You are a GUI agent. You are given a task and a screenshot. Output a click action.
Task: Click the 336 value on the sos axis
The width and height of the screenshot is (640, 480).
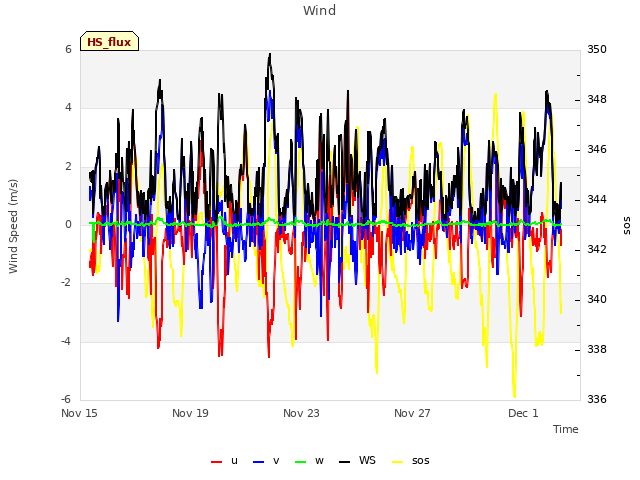[x=597, y=399]
